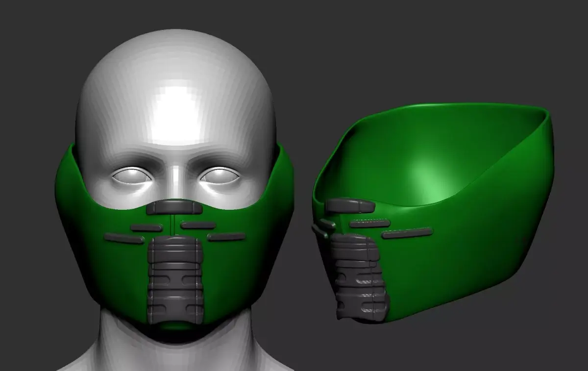Click the gray respirator on the worn mask
This screenshot has width=588, height=371.
175,281
